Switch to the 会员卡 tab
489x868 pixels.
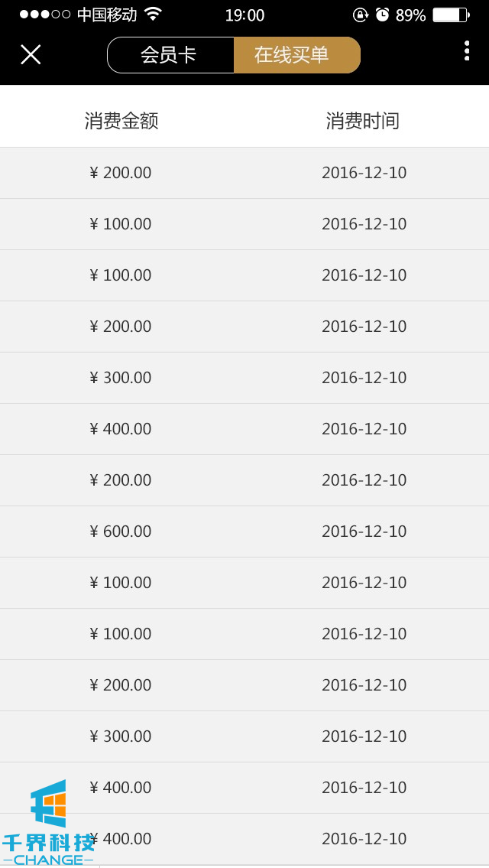[170, 55]
